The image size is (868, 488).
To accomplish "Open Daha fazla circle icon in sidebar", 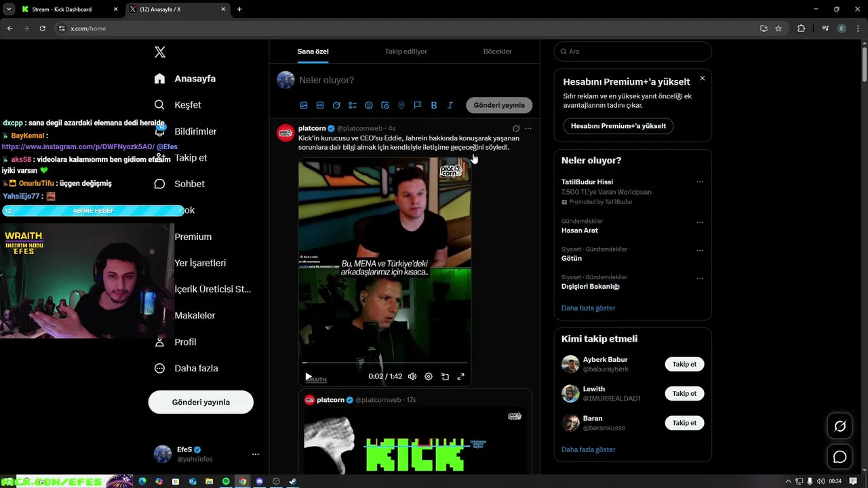I will [x=159, y=368].
